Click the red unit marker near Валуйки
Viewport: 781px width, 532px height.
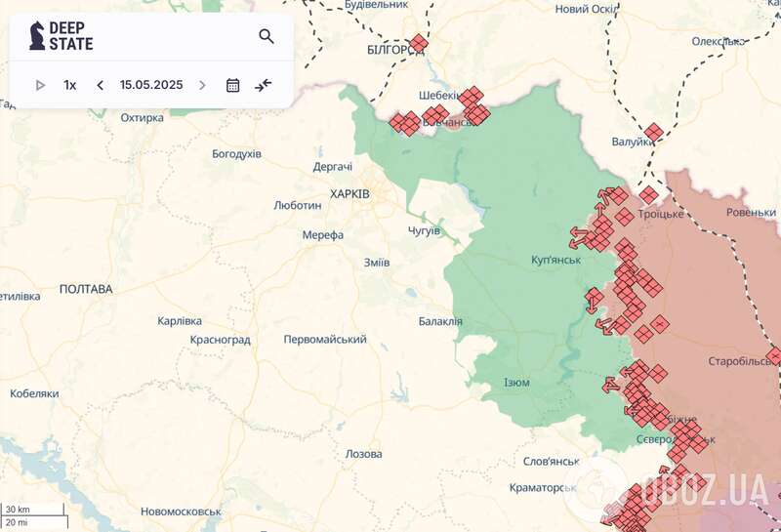point(653,132)
